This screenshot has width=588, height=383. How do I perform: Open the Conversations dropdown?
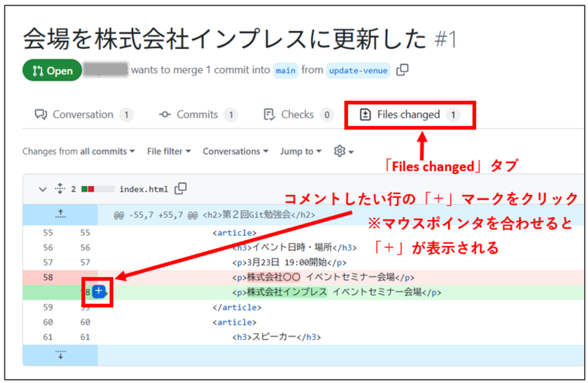[x=235, y=151]
